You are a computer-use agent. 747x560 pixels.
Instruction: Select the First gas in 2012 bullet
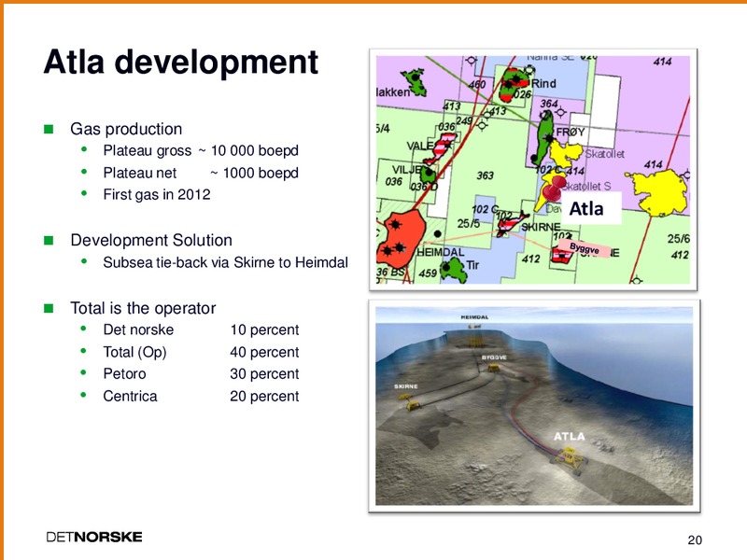coord(157,195)
